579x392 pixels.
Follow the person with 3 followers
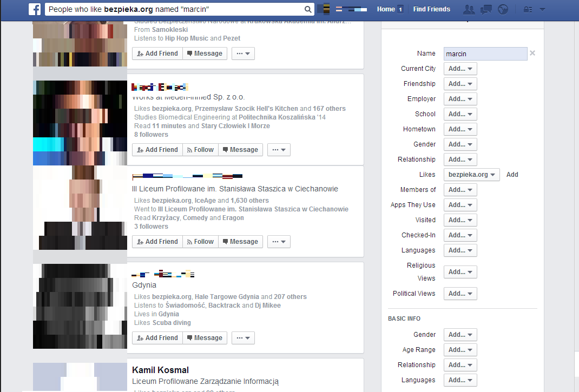point(200,242)
